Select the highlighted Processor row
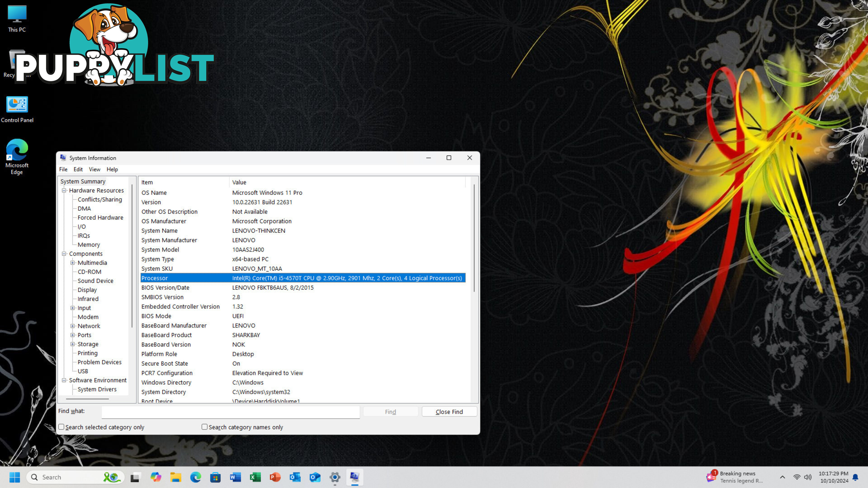Image resolution: width=868 pixels, height=488 pixels. tap(303, 278)
